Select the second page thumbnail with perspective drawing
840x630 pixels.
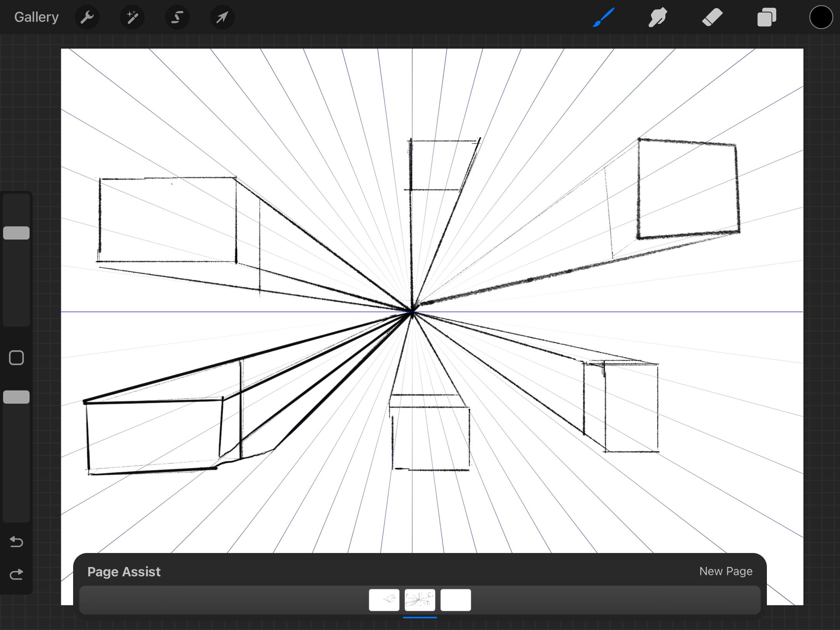(420, 600)
